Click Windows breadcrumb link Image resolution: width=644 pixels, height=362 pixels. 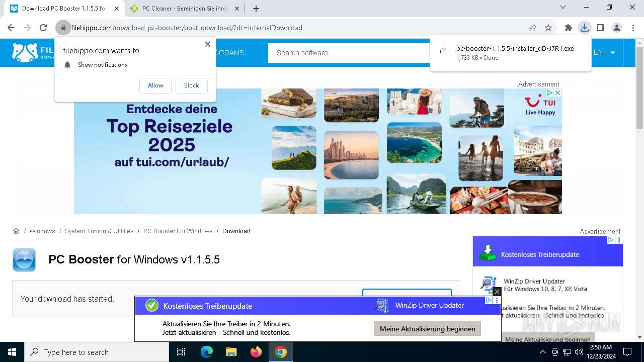42,231
